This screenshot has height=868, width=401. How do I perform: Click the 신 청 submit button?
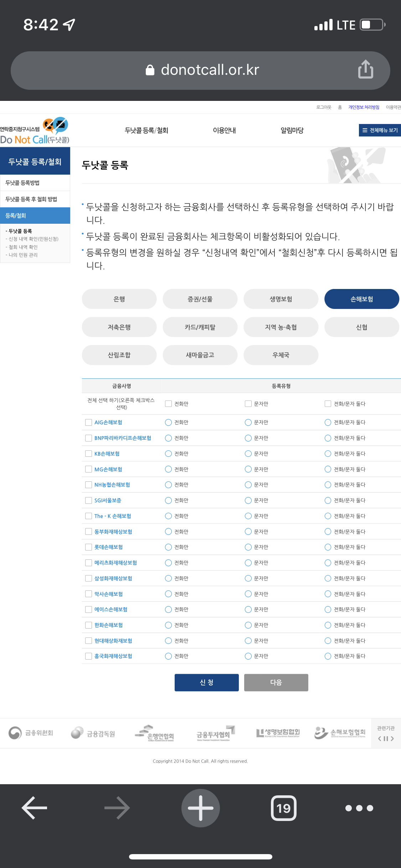click(x=207, y=682)
